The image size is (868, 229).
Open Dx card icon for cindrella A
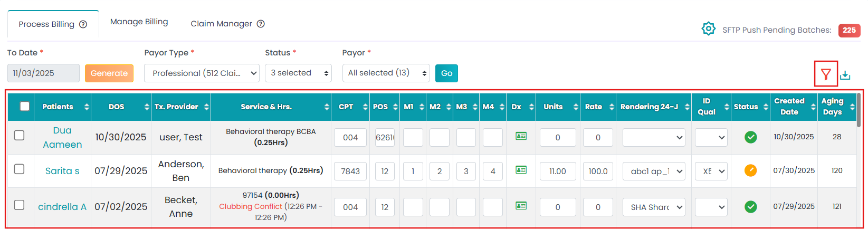[x=521, y=206]
